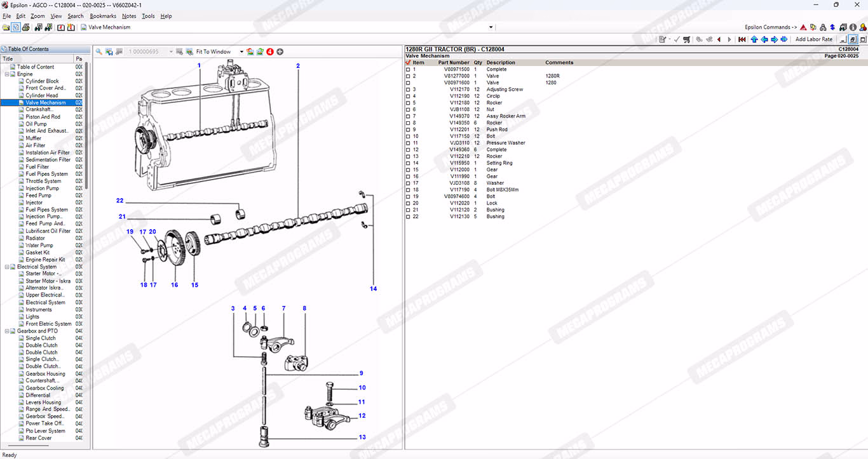Check the box beside item 9 Push Rod
The width and height of the screenshot is (868, 459).
[x=408, y=130]
